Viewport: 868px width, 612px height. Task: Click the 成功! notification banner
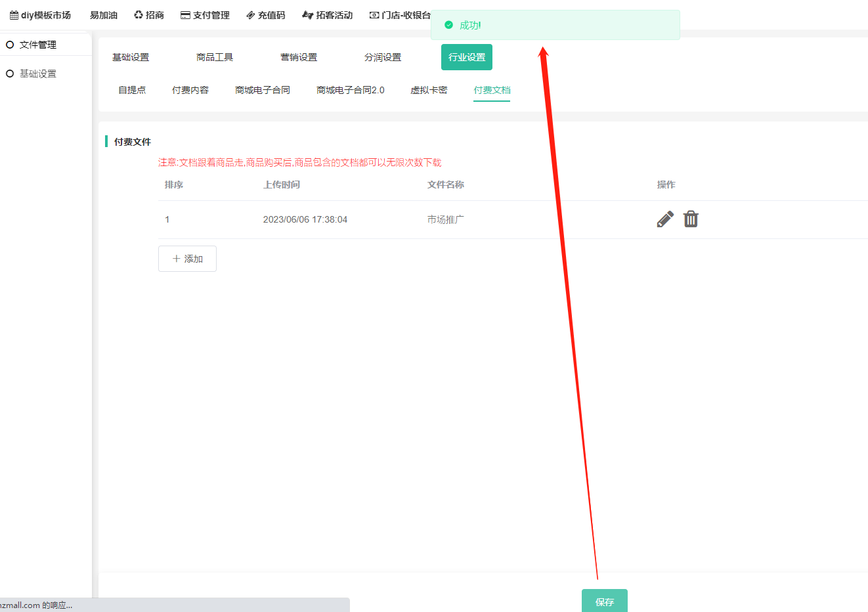[x=555, y=25]
